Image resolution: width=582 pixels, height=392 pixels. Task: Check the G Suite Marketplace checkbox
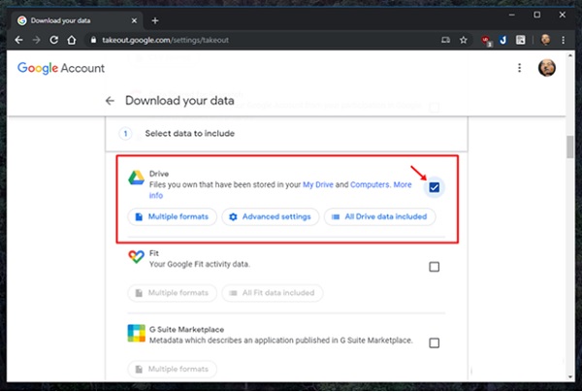434,343
